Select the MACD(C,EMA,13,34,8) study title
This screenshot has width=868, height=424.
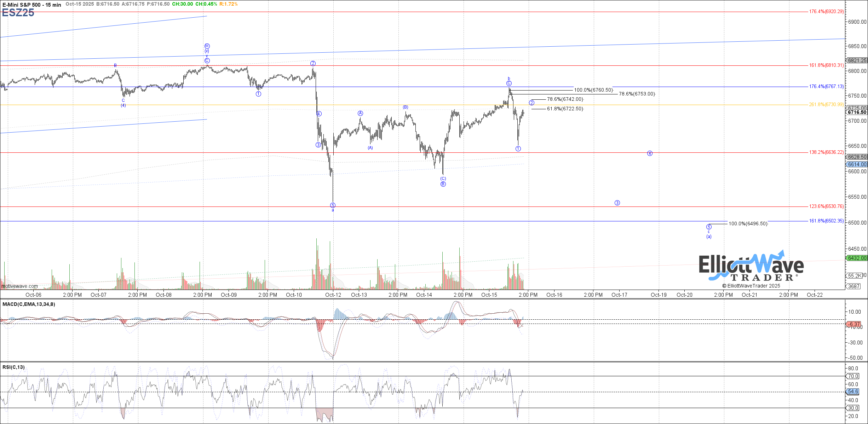[x=29, y=304]
